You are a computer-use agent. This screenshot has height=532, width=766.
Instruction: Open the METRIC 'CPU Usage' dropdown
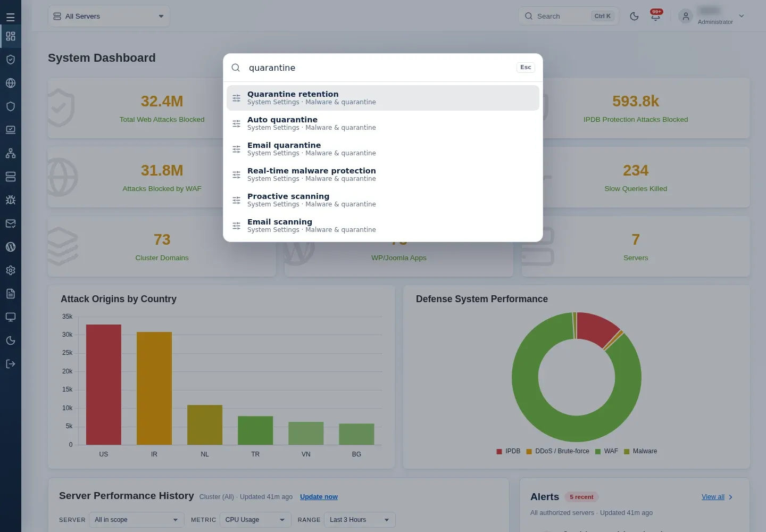256,520
